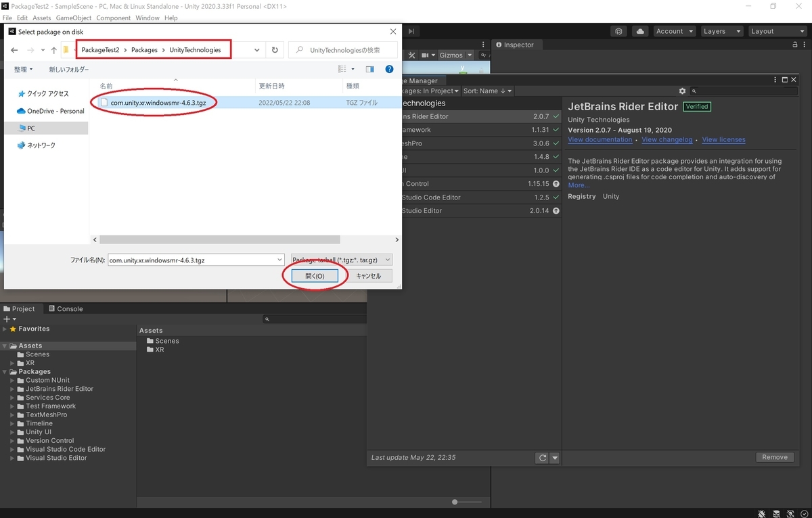Viewport: 812px width, 518px height.
Task: Click the Packages breadcrumb segment
Action: point(144,50)
